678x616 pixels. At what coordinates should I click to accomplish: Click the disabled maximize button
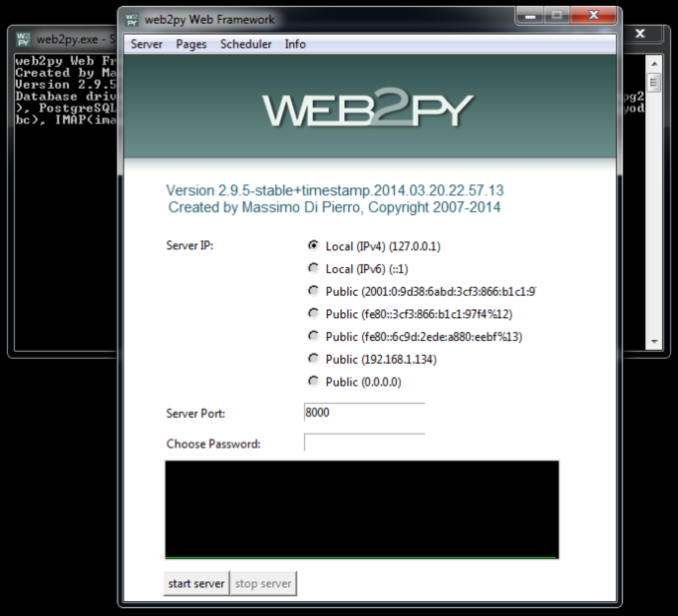tap(557, 16)
